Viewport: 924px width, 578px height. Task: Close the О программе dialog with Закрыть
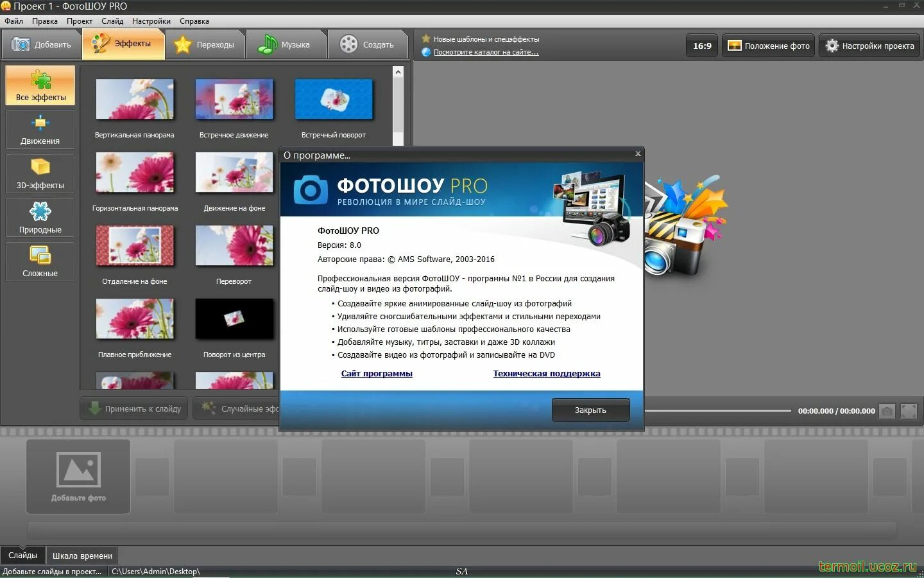(590, 410)
